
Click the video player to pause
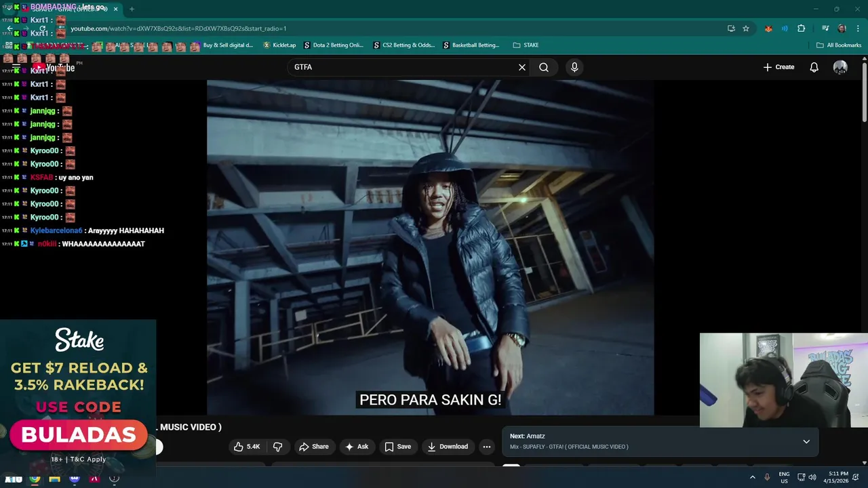point(430,247)
